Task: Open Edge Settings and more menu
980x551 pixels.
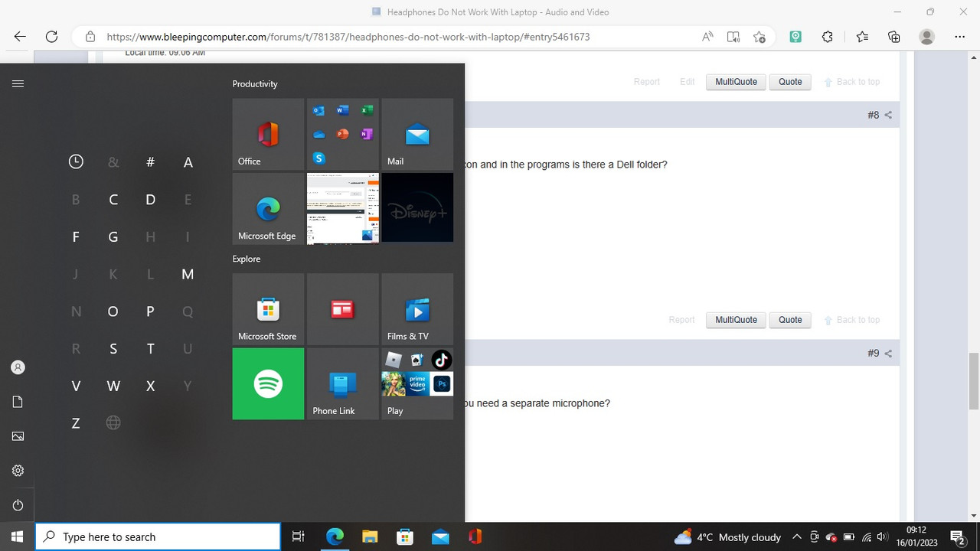Action: click(960, 37)
